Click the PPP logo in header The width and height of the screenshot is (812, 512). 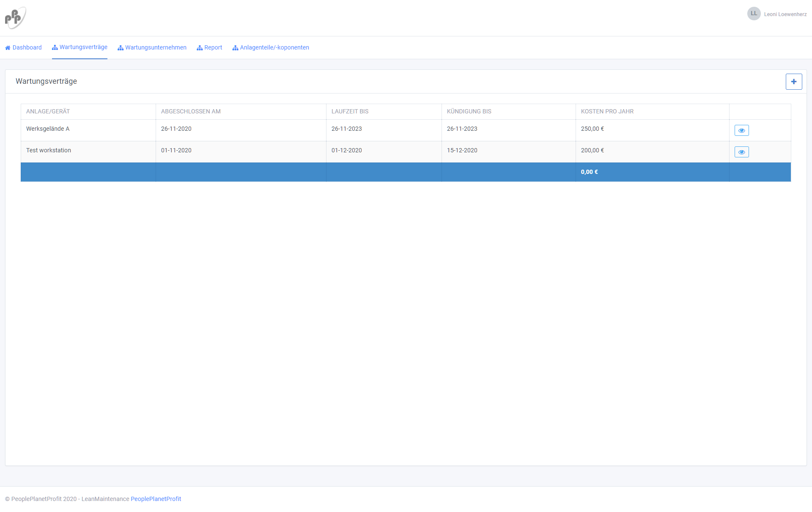[x=15, y=18]
